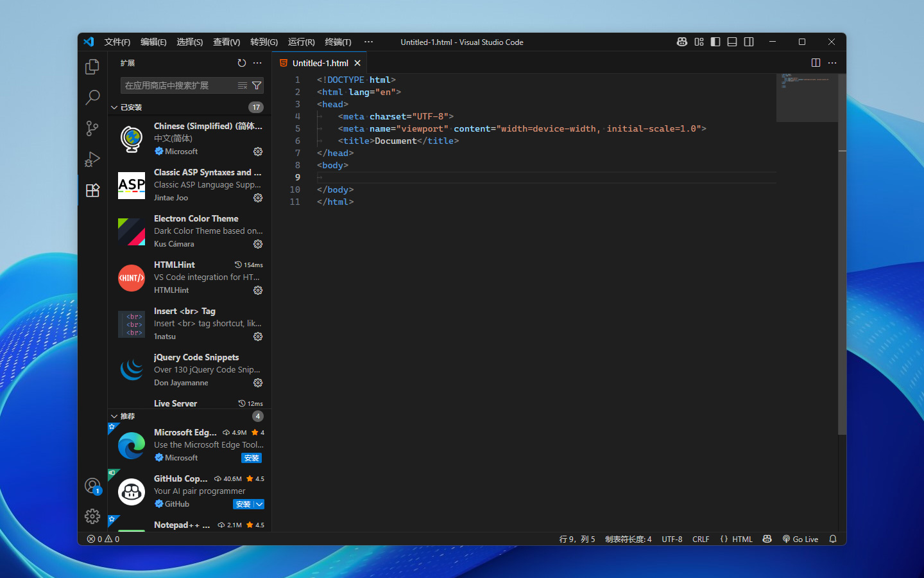Install the GitHub Copilot extension
Screen dimensions: 924x578
[x=243, y=504]
